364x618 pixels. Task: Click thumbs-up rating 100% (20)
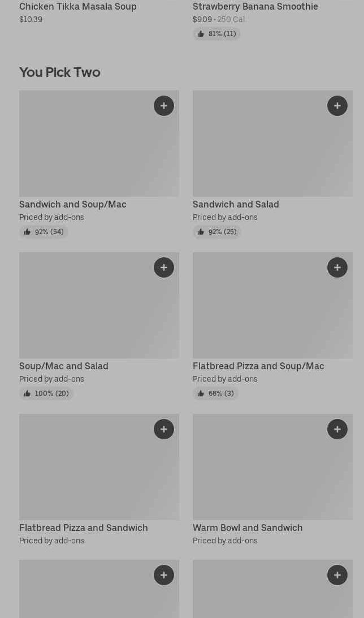tap(46, 394)
